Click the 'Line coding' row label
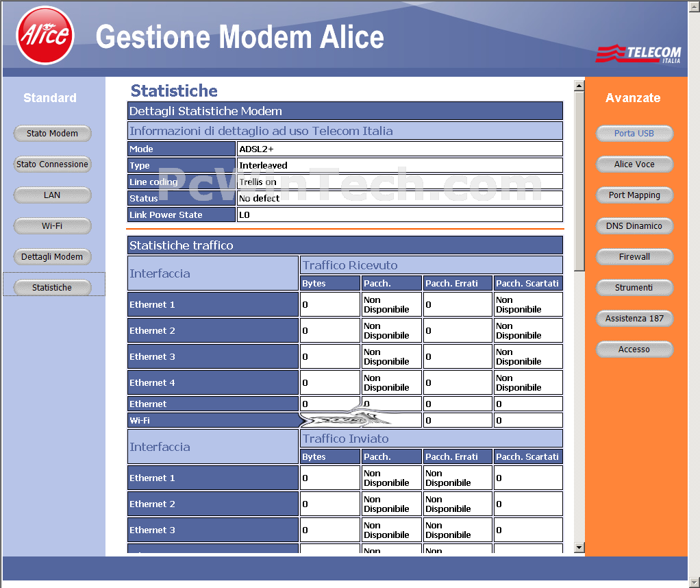Viewport: 700px width, 588px height. (x=182, y=182)
